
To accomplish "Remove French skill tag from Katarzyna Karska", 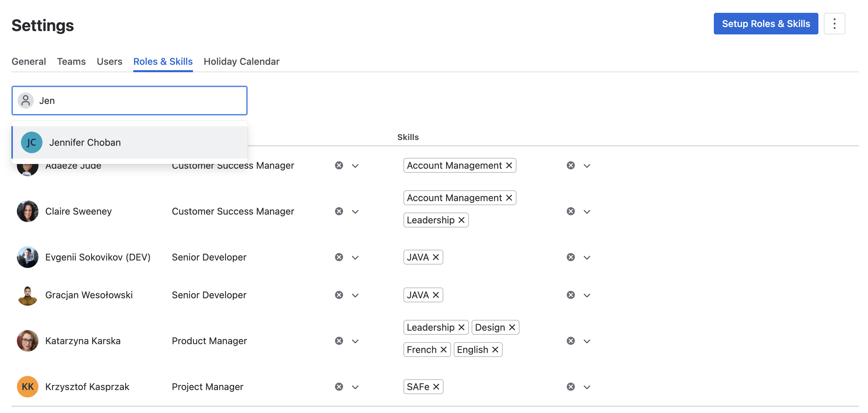I will pyautogui.click(x=444, y=350).
